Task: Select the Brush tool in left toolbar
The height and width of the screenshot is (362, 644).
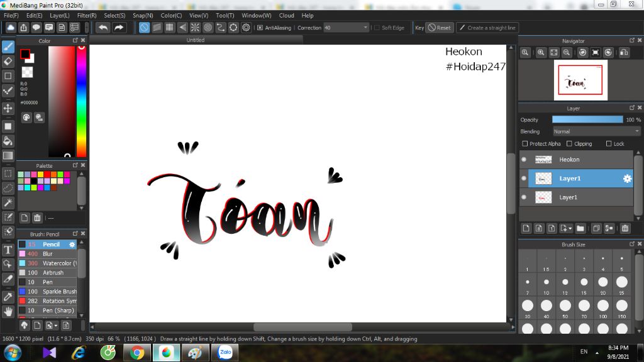Action: pyautogui.click(x=8, y=47)
